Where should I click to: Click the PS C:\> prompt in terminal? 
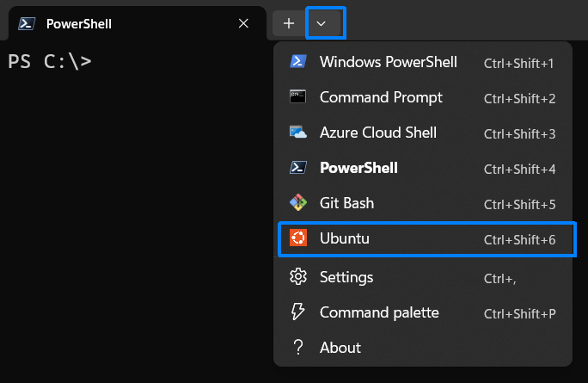coord(50,62)
